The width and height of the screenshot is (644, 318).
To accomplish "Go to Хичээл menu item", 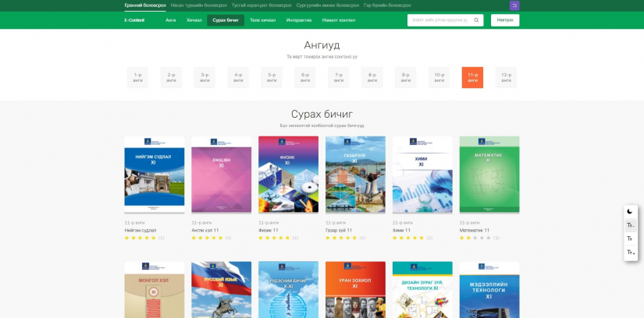I will (x=194, y=20).
